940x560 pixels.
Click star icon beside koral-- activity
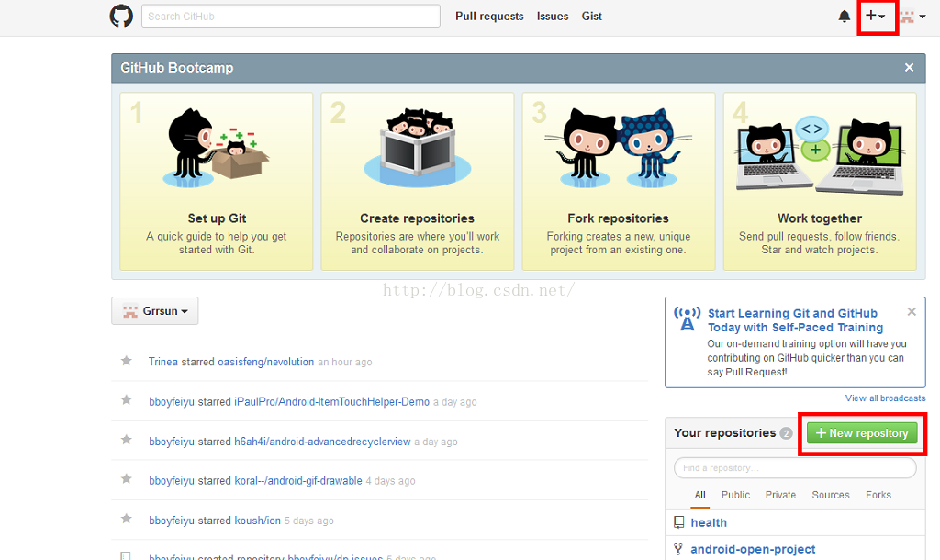tap(127, 478)
